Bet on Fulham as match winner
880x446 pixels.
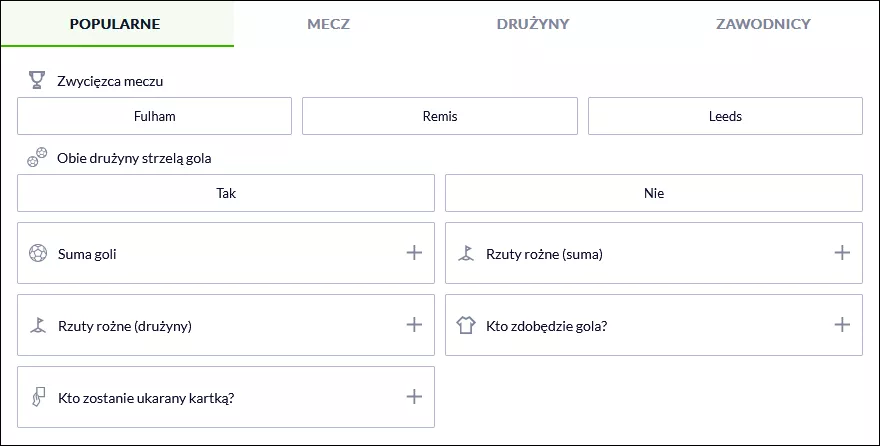(154, 116)
